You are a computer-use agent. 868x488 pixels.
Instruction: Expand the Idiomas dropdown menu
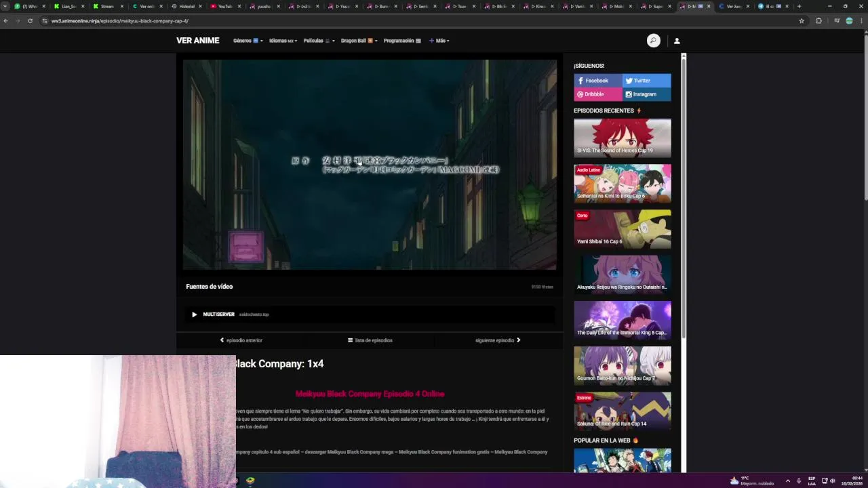283,41
